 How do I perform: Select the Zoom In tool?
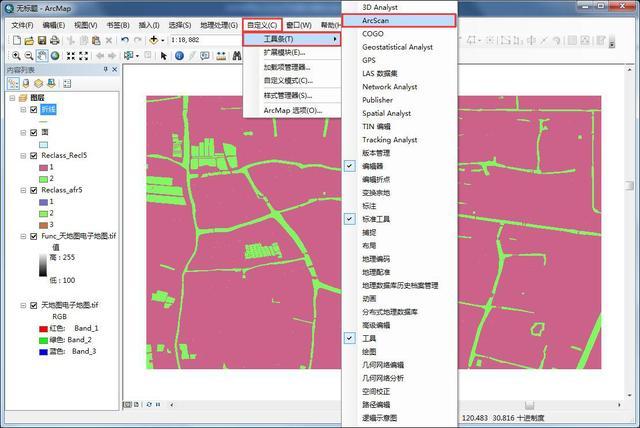tap(16, 56)
